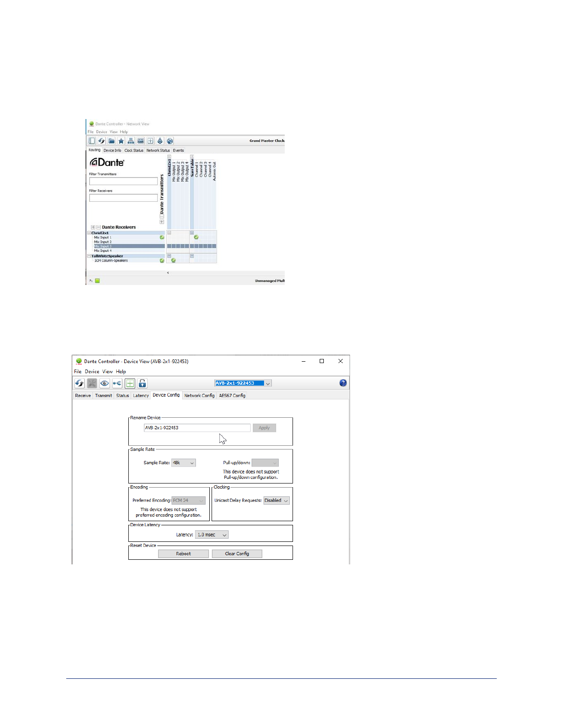Open the Clock Status tab
The height and width of the screenshot is (728, 563).
click(134, 150)
